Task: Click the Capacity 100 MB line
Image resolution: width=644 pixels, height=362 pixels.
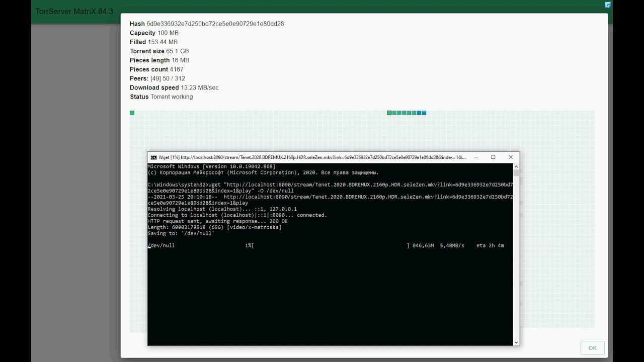Action: pyautogui.click(x=154, y=33)
